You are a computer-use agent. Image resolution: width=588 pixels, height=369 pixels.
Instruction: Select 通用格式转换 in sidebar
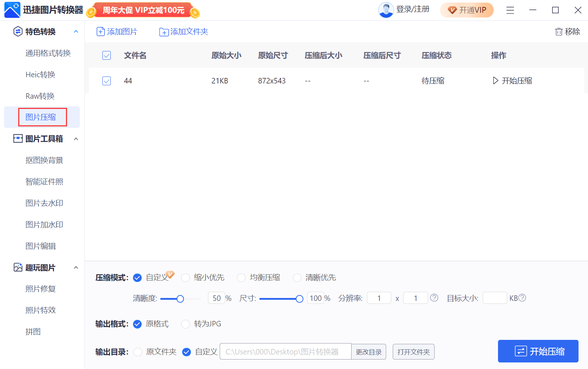click(48, 53)
